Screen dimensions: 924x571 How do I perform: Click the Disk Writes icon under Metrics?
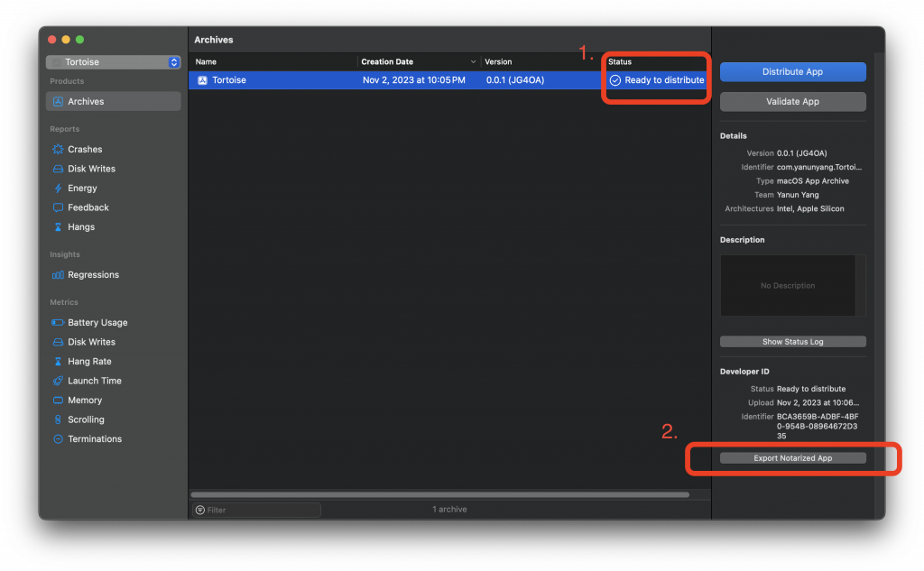click(x=58, y=342)
